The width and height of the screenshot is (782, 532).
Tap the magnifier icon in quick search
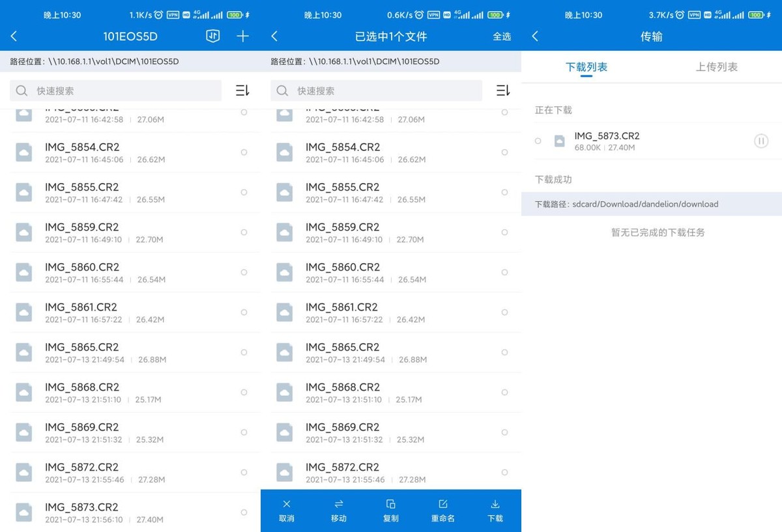(x=21, y=91)
